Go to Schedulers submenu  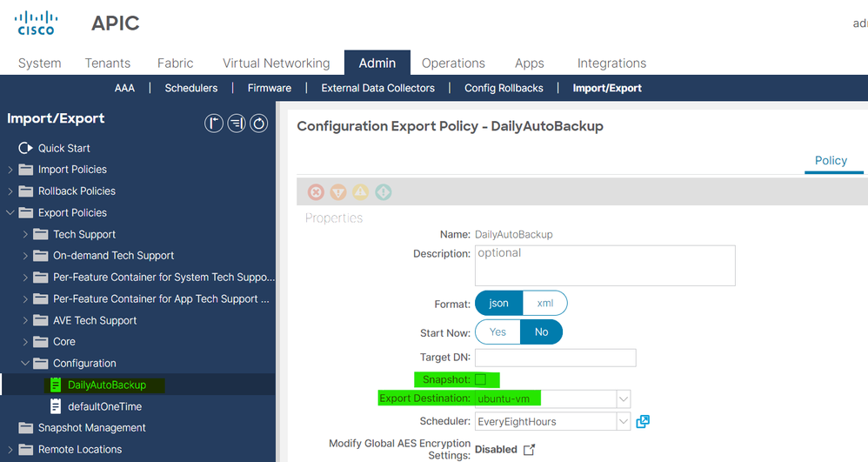pos(191,88)
